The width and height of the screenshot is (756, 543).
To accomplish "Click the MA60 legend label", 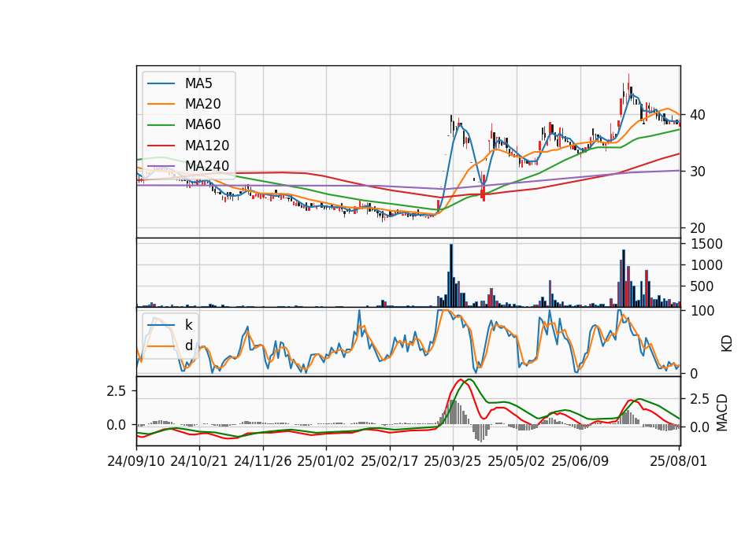I will point(203,125).
